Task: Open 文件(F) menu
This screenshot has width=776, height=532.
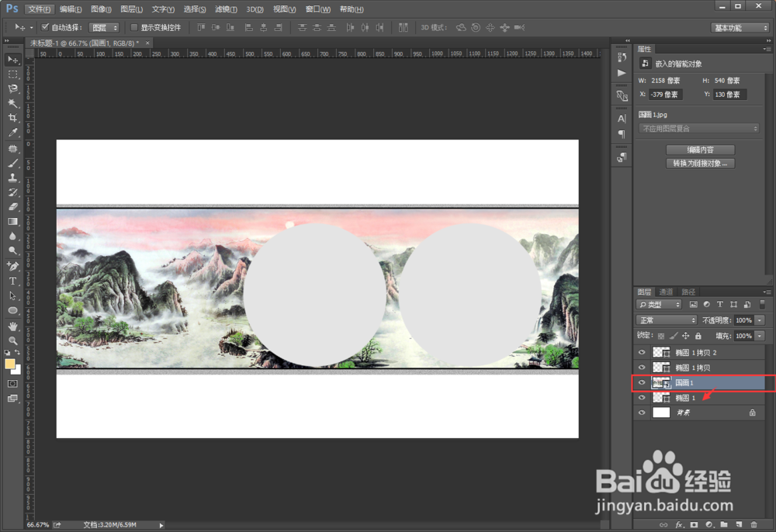Action: click(39, 9)
